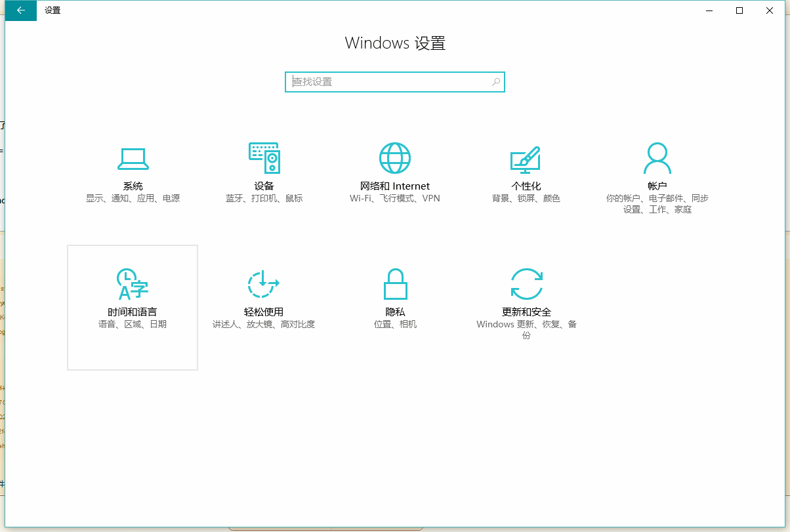Click the 更新和安全 title text
790x532 pixels.
[526, 312]
